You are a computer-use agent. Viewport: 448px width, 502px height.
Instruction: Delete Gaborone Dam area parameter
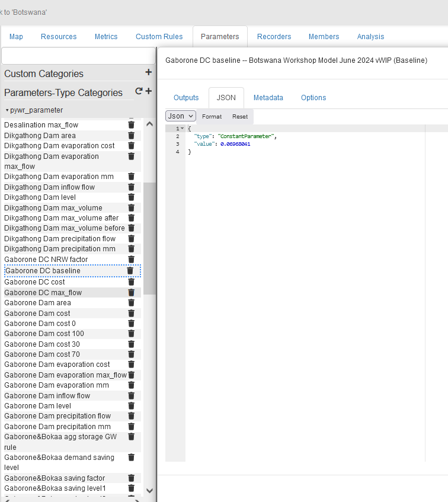(131, 303)
